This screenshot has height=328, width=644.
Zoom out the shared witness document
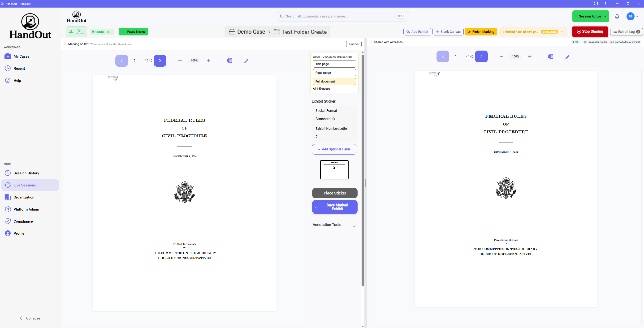[x=501, y=56]
